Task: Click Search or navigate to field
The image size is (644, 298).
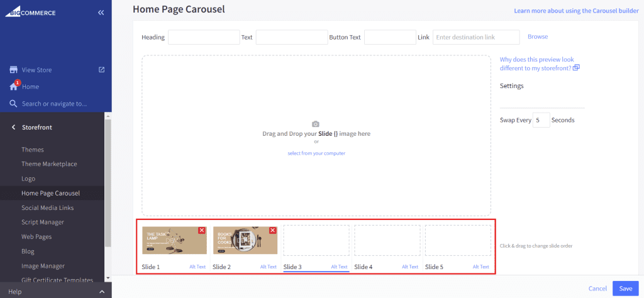Action: pos(54,104)
